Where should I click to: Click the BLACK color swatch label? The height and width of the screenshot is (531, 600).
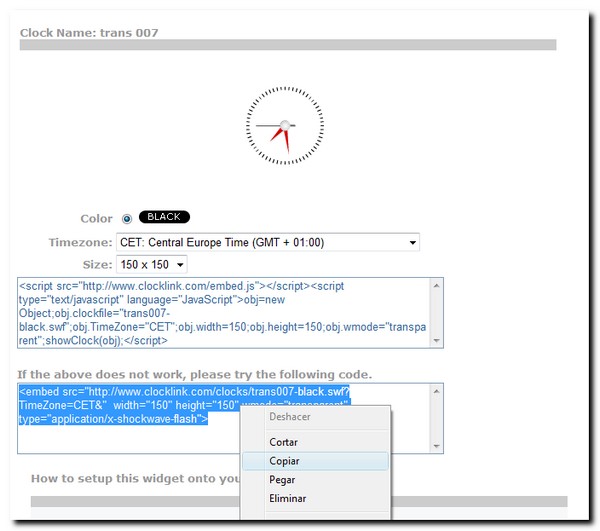pos(164,217)
